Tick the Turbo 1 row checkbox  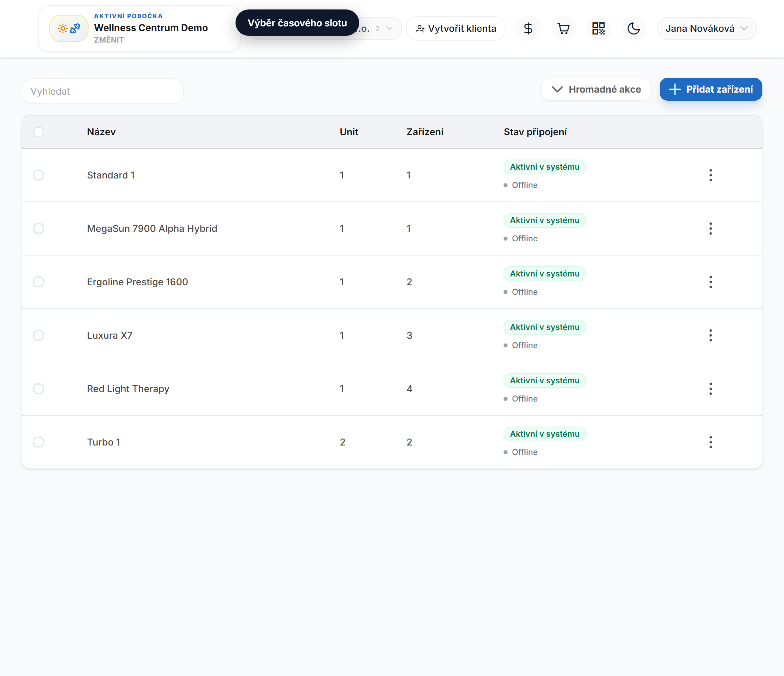39,442
